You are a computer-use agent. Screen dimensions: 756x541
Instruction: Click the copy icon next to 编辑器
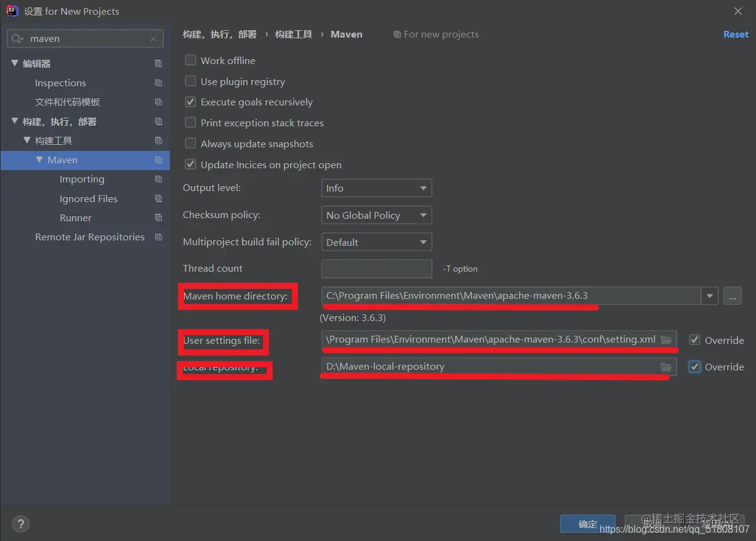point(158,63)
